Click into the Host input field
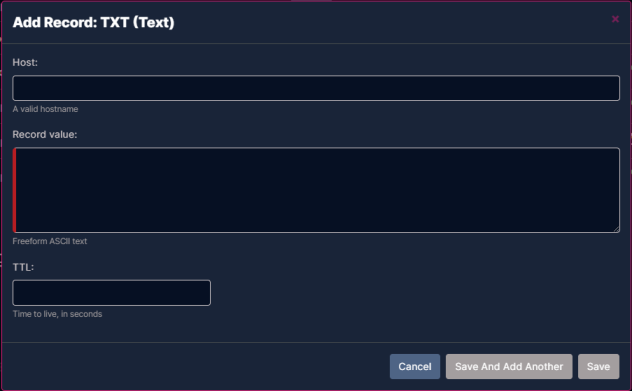The image size is (632, 391). tap(316, 88)
